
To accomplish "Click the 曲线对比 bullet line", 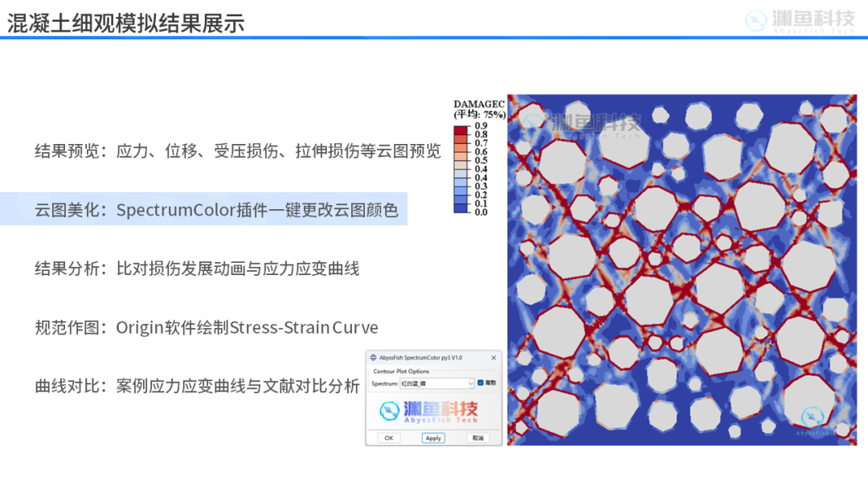I will (197, 386).
